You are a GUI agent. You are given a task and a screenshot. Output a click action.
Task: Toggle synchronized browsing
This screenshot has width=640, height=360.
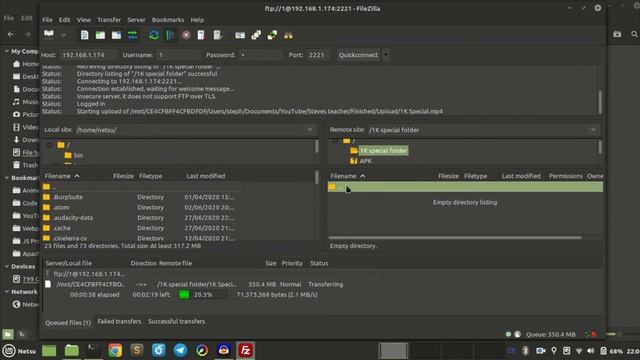click(x=272, y=35)
